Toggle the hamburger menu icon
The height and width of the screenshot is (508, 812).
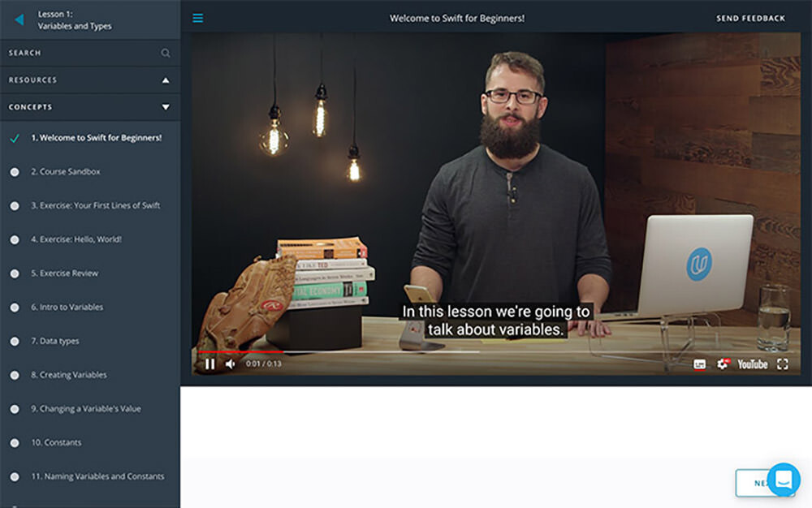(x=198, y=19)
